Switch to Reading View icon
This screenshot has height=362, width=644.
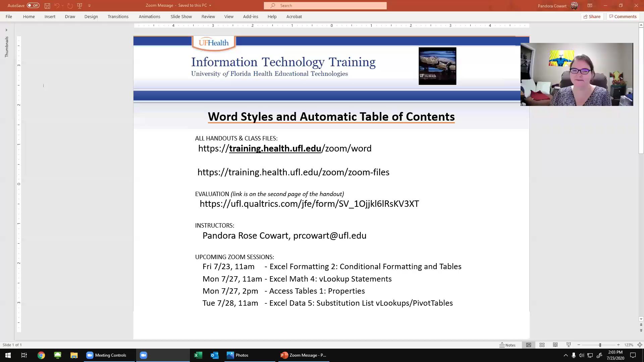click(555, 345)
